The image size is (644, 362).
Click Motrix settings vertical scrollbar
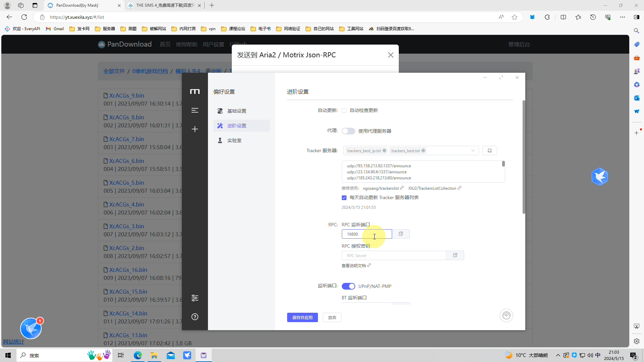[524, 157]
